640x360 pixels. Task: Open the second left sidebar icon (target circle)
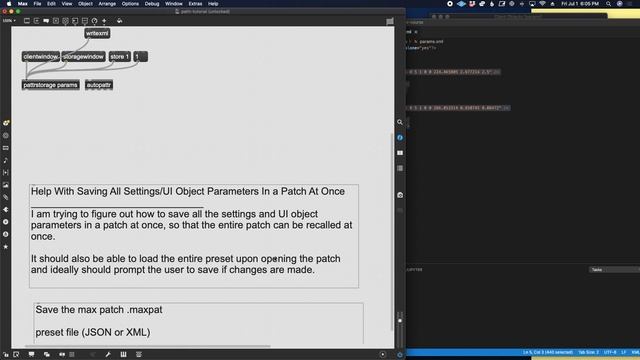point(6,136)
